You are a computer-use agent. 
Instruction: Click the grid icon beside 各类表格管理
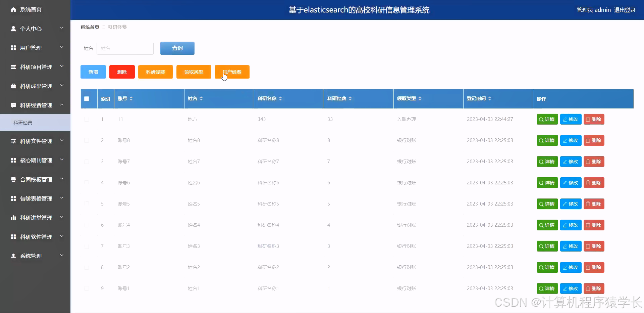[x=13, y=198]
